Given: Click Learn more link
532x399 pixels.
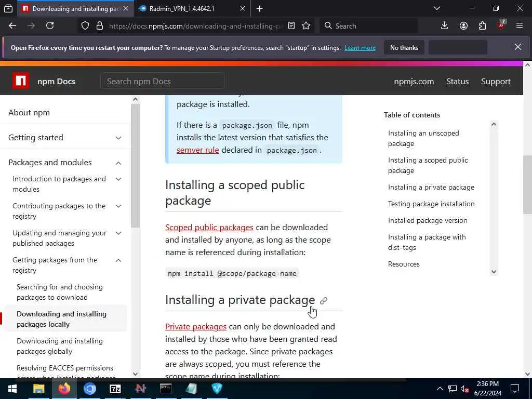Looking at the screenshot, I should tap(360, 48).
